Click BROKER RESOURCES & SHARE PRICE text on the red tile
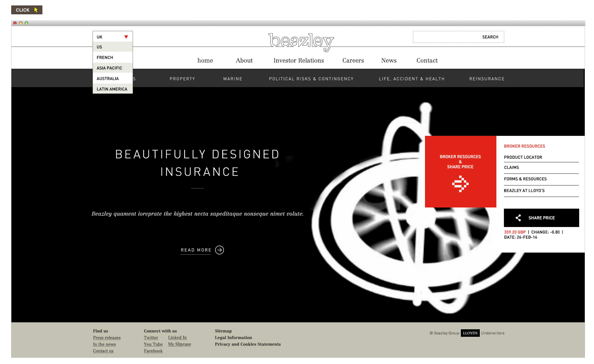 [x=460, y=162]
